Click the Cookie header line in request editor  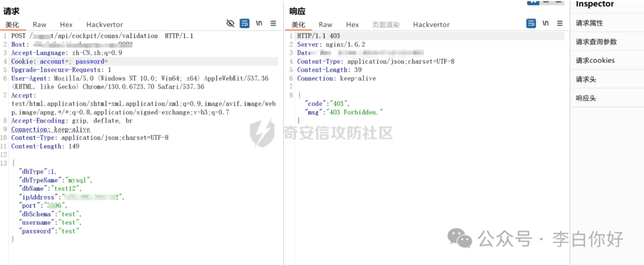(60, 61)
